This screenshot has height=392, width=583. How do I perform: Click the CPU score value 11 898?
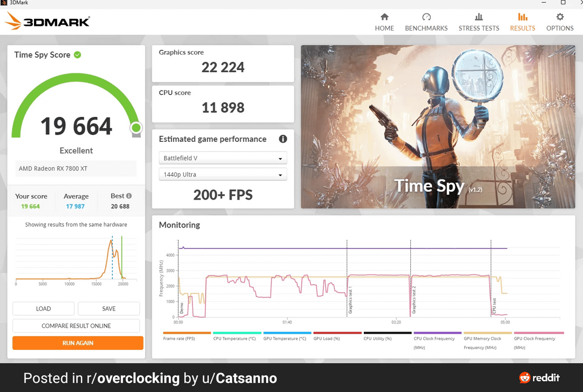(x=223, y=108)
